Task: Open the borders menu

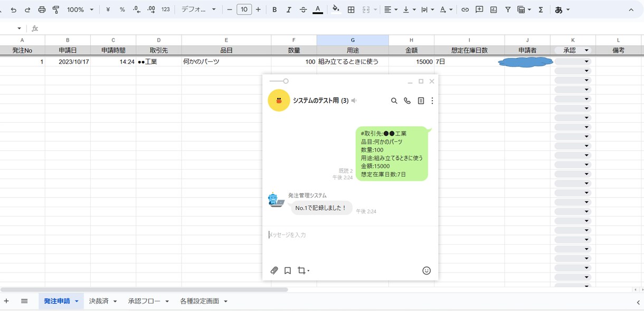Action: coord(351,9)
